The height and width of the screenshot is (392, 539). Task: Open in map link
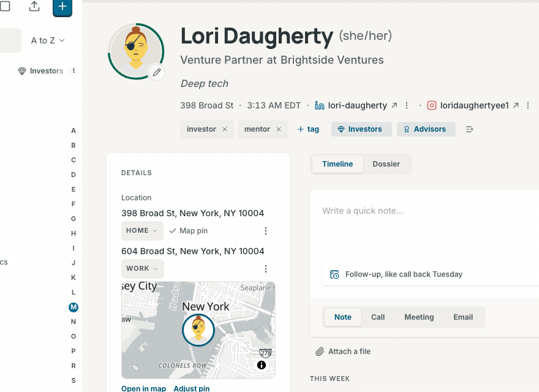(144, 388)
